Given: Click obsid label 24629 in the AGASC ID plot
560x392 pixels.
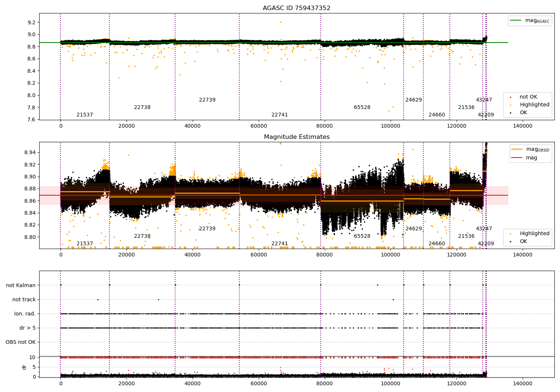Looking at the screenshot, I should coord(414,100).
